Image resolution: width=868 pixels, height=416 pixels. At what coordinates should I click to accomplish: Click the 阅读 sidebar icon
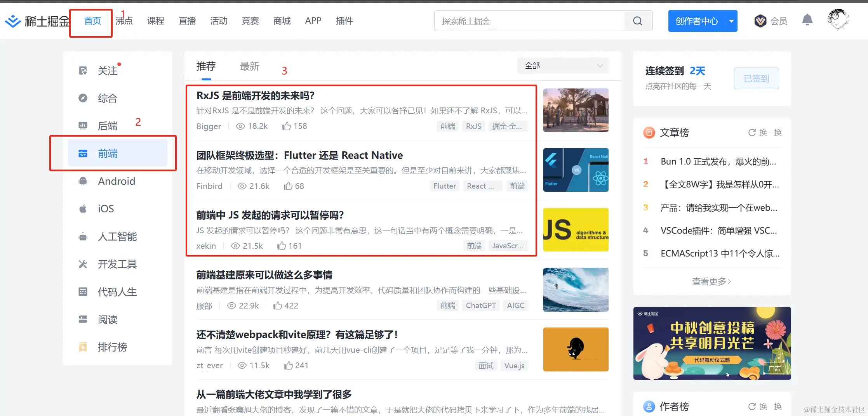click(83, 319)
